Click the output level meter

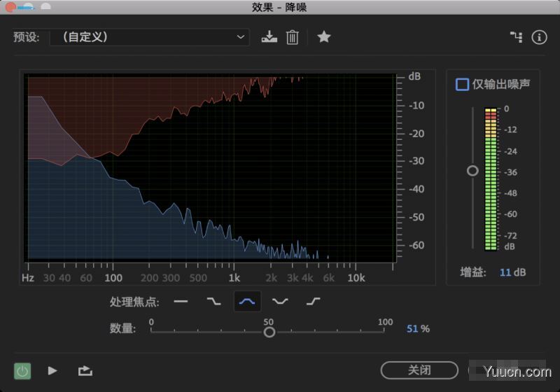tap(491, 179)
